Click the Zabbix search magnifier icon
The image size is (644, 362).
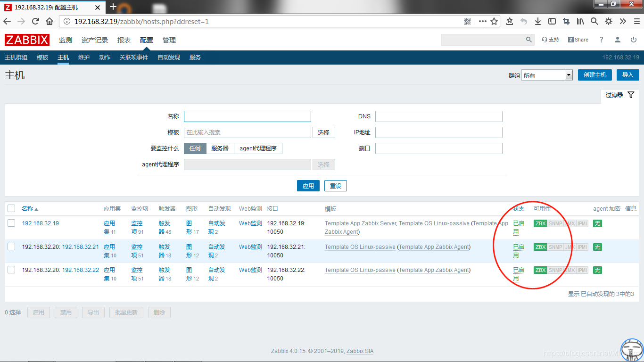pos(528,40)
